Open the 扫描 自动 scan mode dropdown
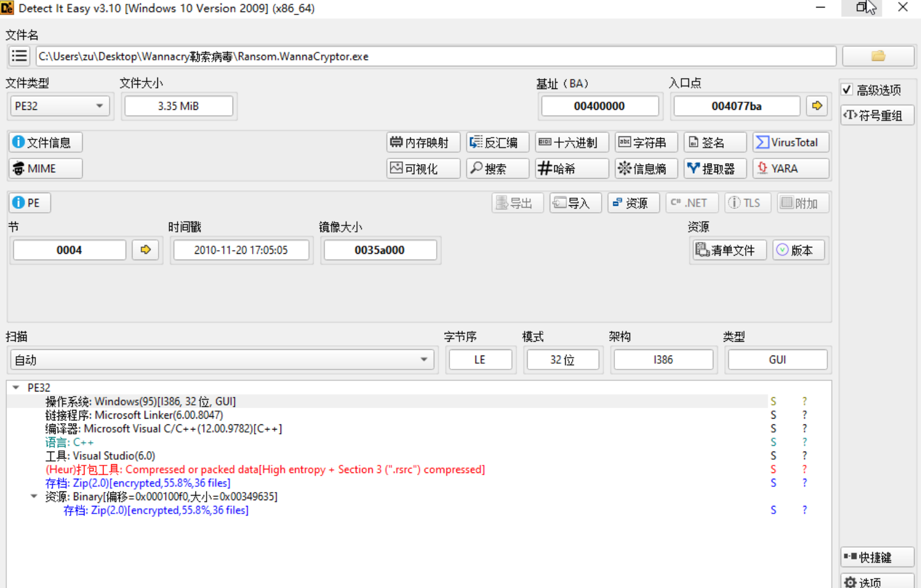The width and height of the screenshot is (921, 588). tap(222, 360)
